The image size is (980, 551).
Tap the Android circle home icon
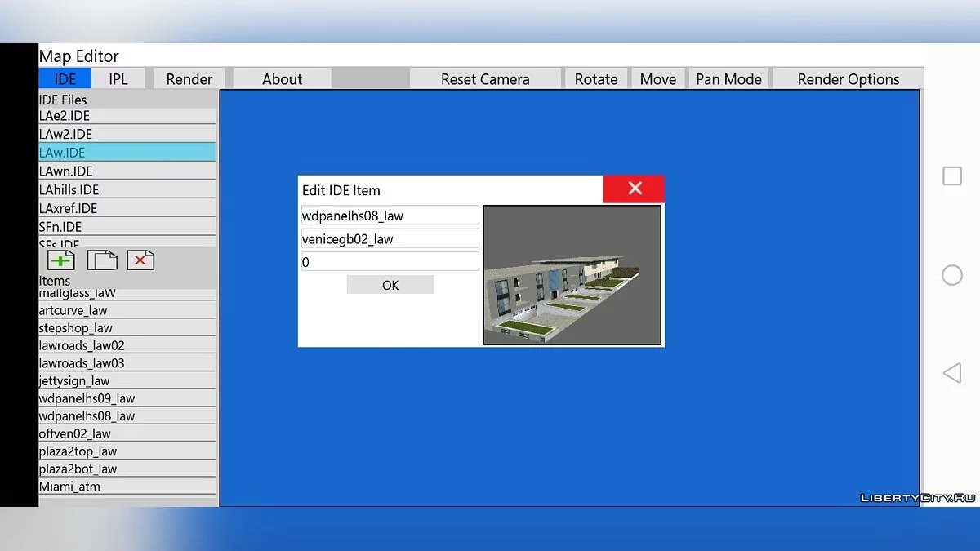(952, 275)
